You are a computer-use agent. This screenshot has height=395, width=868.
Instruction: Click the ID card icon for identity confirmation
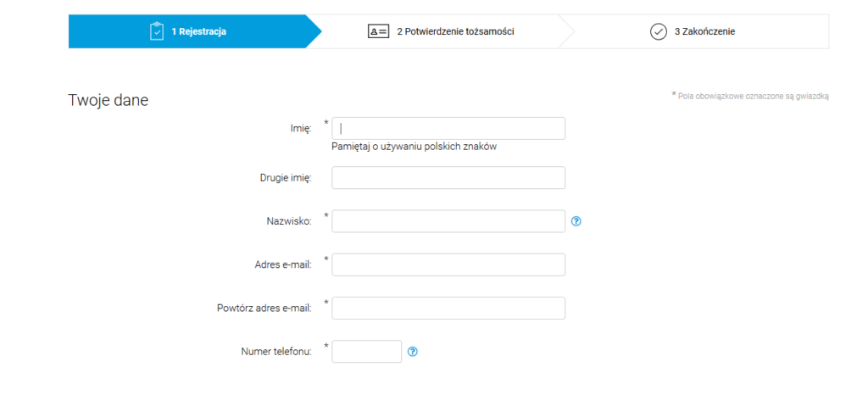(x=379, y=31)
